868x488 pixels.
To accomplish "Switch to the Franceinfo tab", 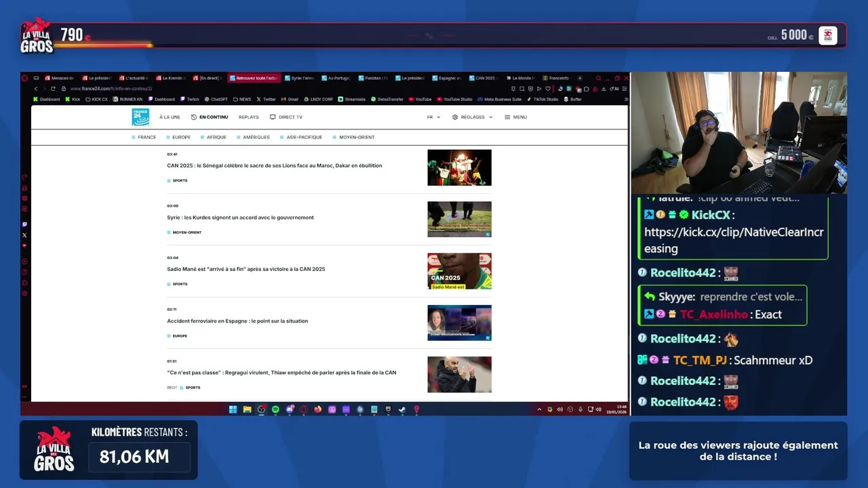I will (x=556, y=78).
